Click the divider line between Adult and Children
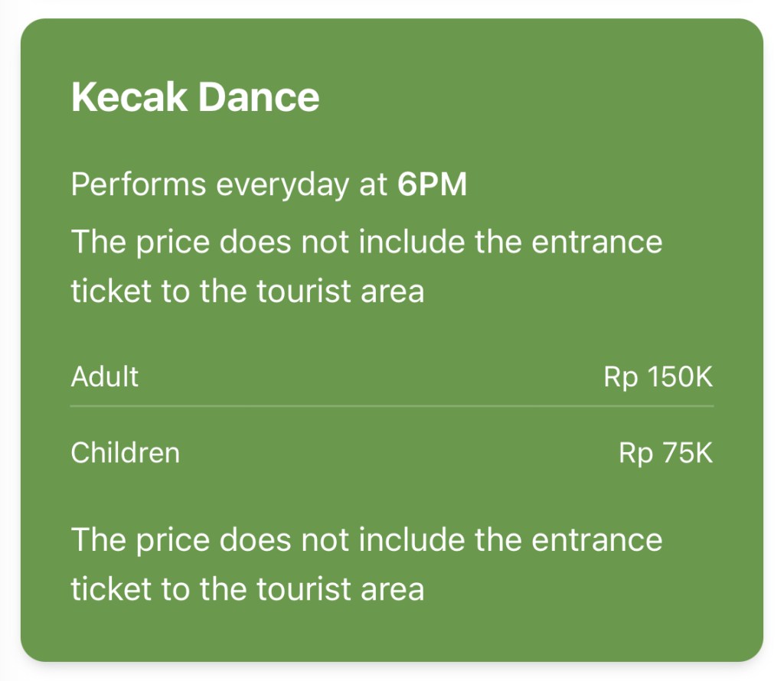 tap(392, 406)
